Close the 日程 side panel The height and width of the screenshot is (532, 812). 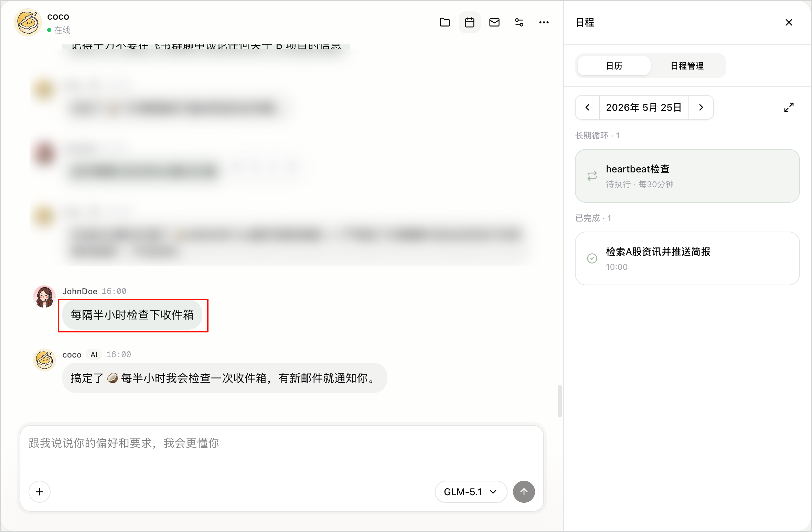(789, 22)
